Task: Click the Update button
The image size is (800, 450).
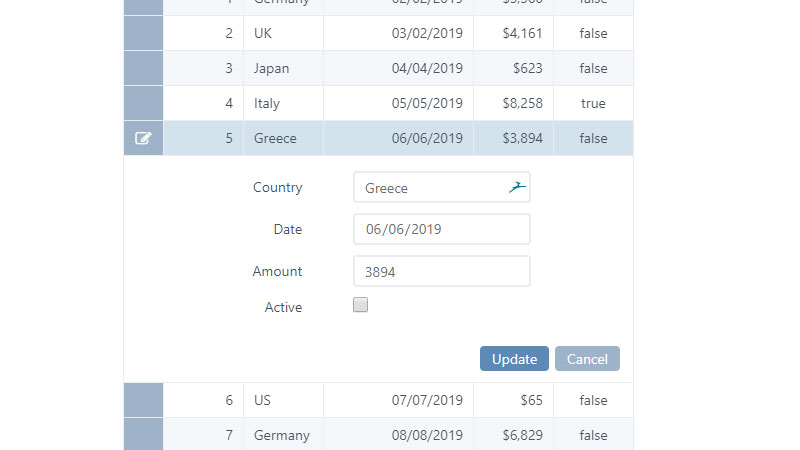Action: (514, 359)
